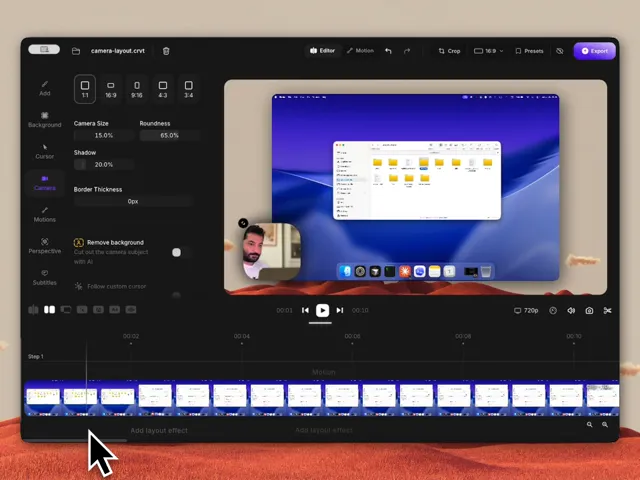Jump to the 00:08 timeline marker

pyautogui.click(x=463, y=336)
